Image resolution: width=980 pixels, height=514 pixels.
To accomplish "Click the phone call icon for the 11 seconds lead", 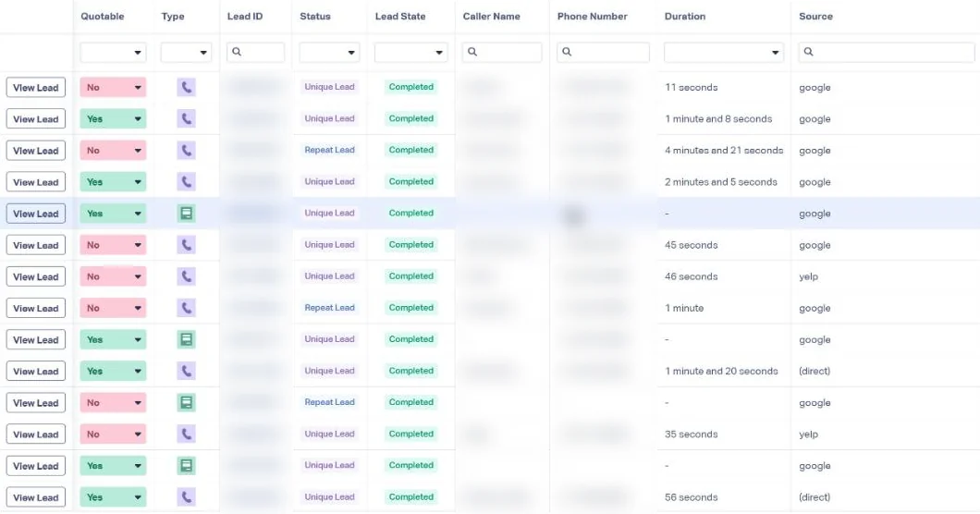I will coord(186,88).
